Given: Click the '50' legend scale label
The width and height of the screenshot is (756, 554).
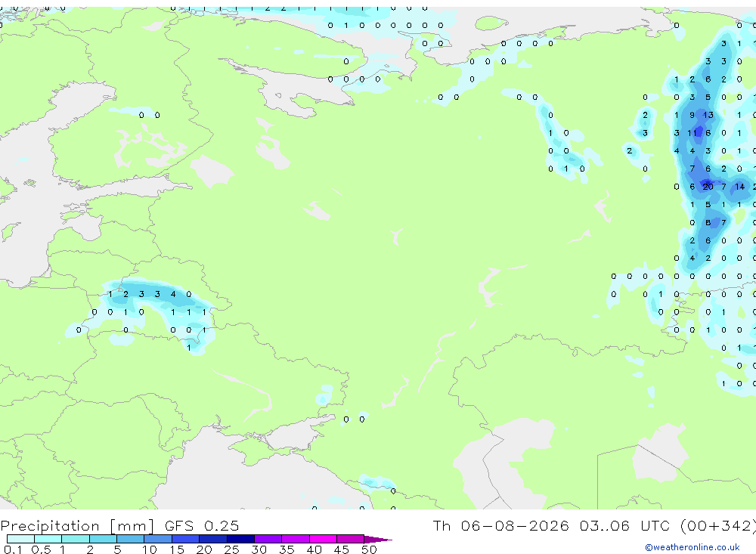Looking at the screenshot, I should (x=369, y=549).
